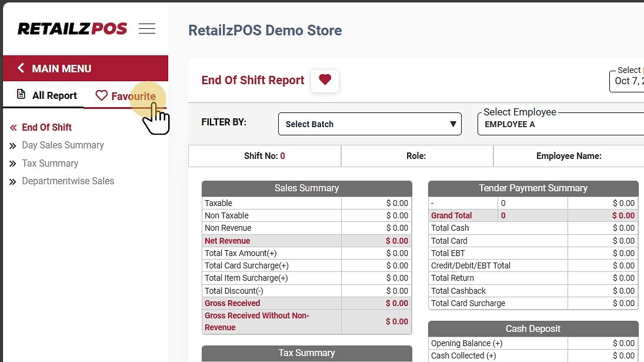Toggle the favourite heart for End Of Shift Report

pos(325,80)
